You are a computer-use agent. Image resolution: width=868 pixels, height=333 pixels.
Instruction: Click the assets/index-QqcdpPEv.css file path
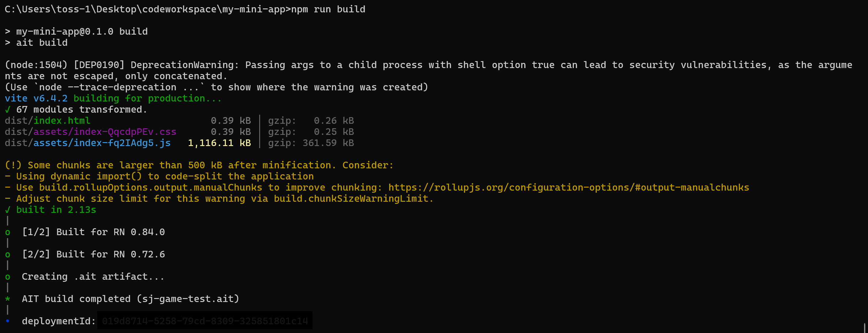point(105,132)
